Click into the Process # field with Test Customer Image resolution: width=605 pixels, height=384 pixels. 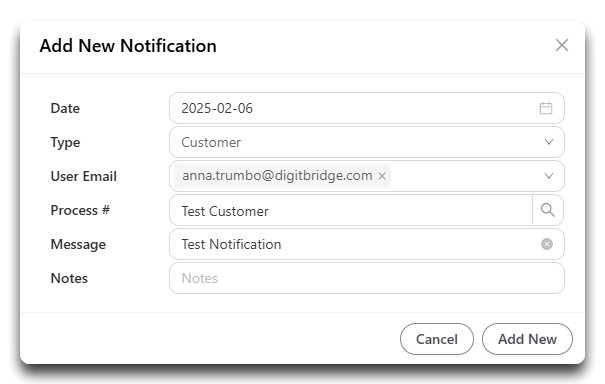click(x=351, y=210)
